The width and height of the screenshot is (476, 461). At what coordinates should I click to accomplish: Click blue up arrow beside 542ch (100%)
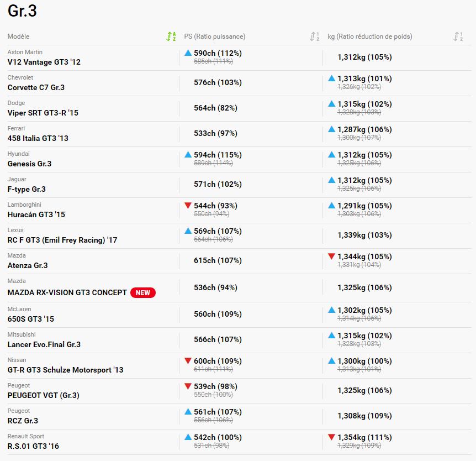(188, 437)
